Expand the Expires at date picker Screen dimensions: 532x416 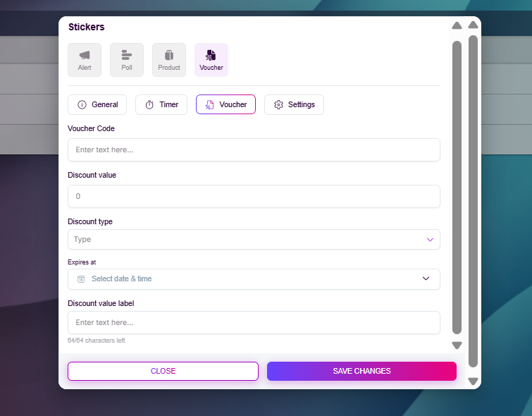coord(254,279)
